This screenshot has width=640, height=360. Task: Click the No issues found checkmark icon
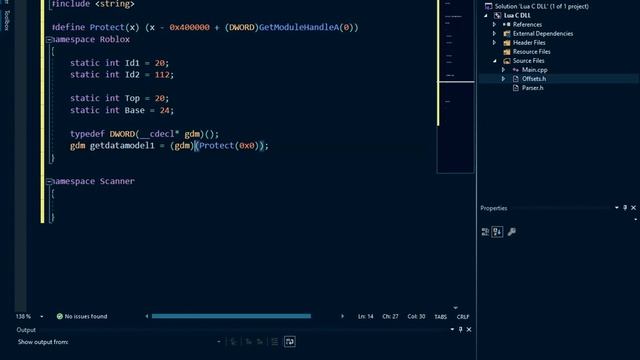60,316
